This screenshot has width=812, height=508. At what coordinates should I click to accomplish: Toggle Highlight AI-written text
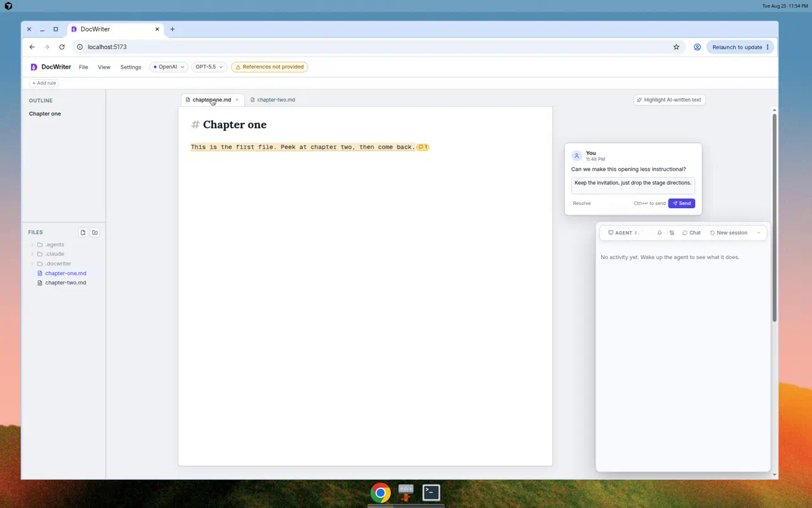tap(669, 100)
